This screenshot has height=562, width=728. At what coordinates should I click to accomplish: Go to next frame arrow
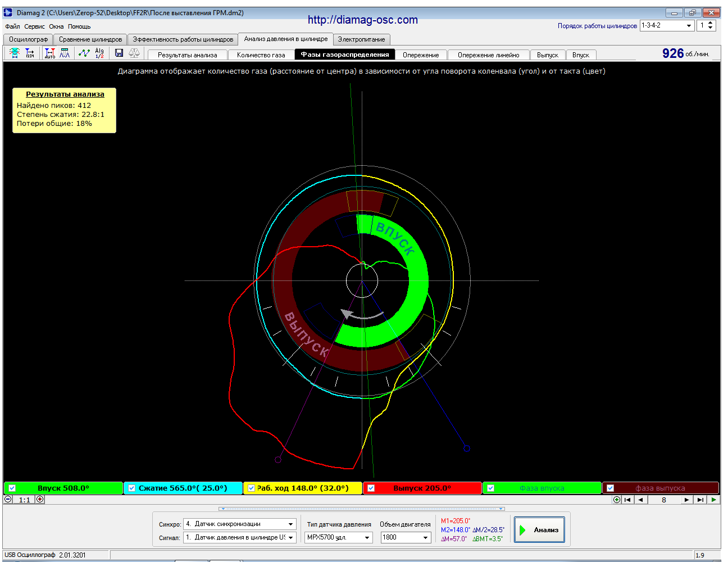point(686,500)
